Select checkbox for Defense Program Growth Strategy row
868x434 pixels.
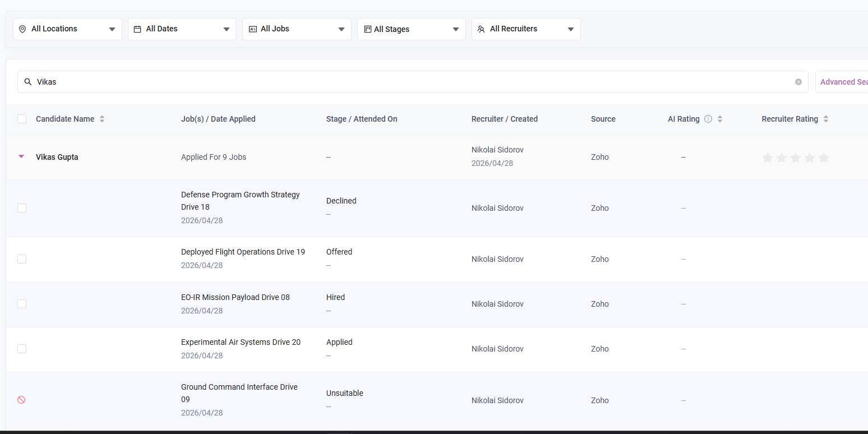point(22,208)
